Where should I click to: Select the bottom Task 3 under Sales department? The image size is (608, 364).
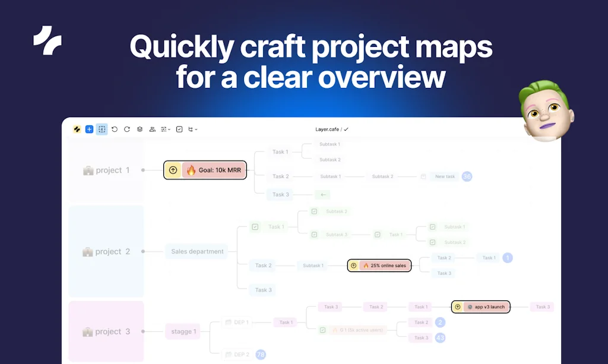[x=263, y=290]
